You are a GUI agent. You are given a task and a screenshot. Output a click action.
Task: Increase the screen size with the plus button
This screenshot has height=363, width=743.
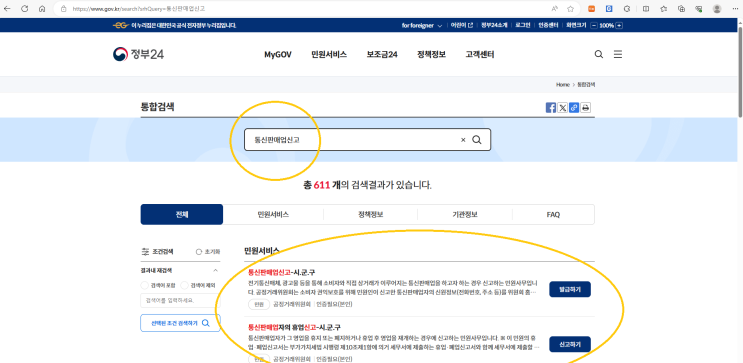pos(619,26)
